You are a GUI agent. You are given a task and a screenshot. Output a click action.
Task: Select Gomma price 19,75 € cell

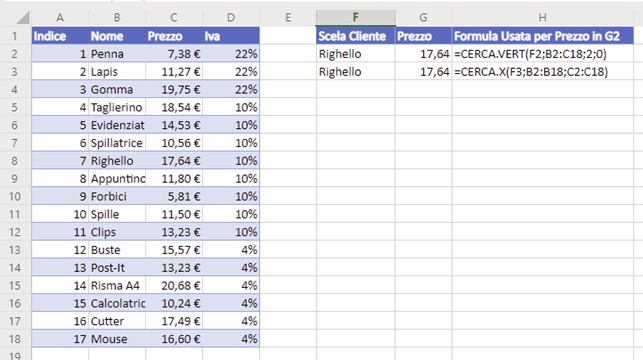tap(174, 89)
